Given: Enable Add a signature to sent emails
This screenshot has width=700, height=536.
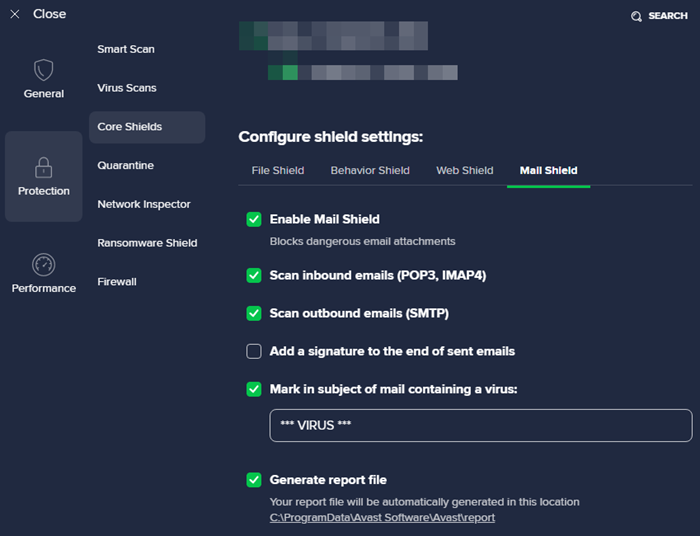Looking at the screenshot, I should click(x=254, y=351).
